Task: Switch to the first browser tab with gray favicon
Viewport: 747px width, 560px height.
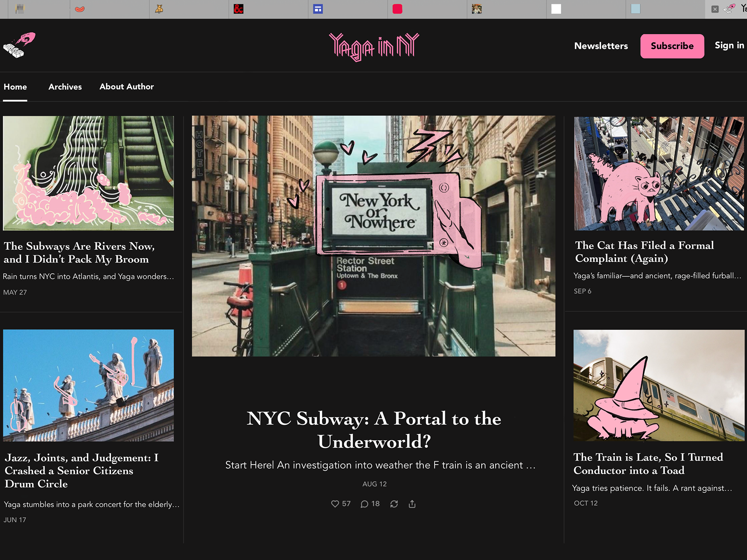Action: coord(20,9)
